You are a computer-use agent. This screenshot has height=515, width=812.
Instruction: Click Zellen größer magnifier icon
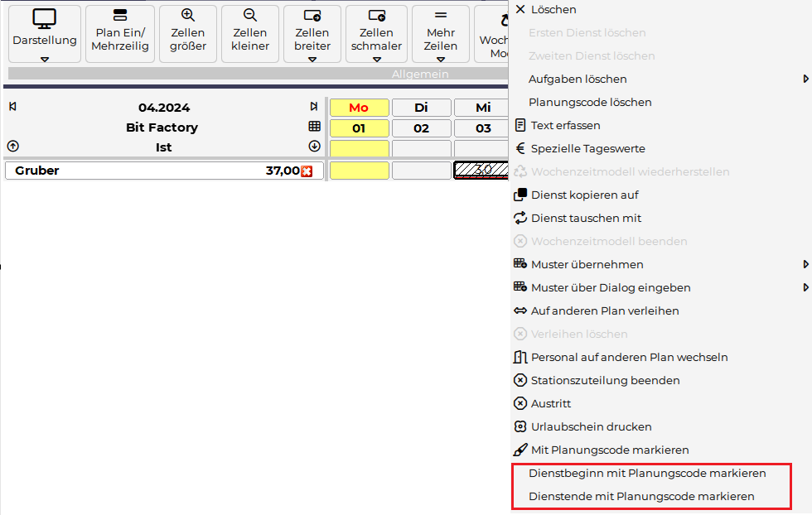pyautogui.click(x=188, y=16)
